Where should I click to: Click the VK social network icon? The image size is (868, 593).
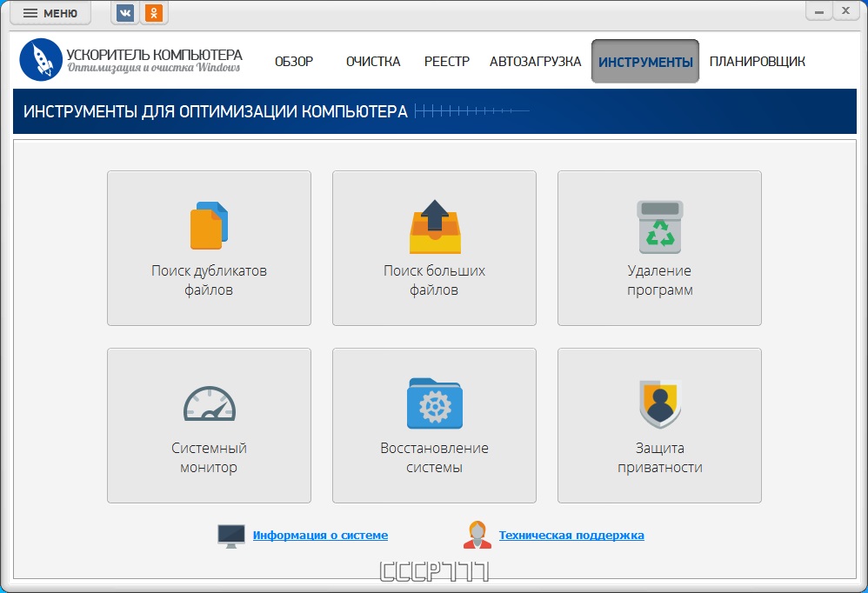[x=125, y=13]
